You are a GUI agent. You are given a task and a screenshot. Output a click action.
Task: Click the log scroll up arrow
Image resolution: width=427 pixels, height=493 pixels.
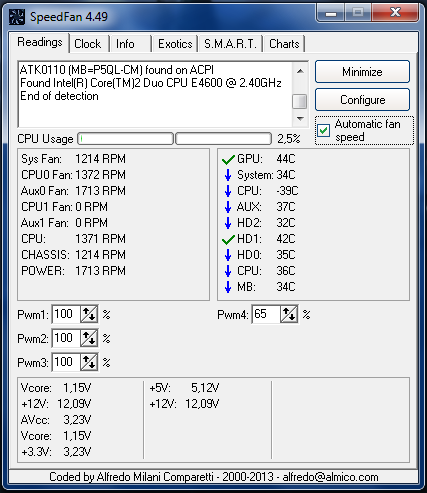coord(300,71)
